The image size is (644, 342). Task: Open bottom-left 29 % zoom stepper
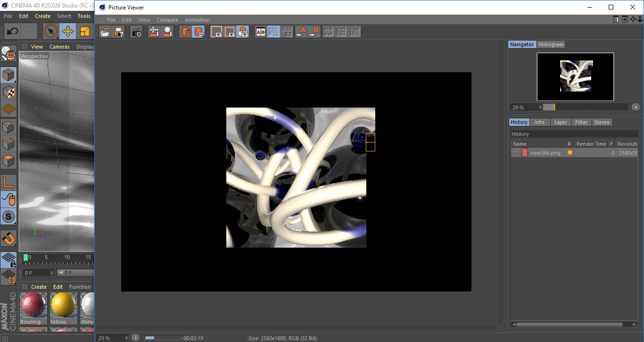coord(126,338)
